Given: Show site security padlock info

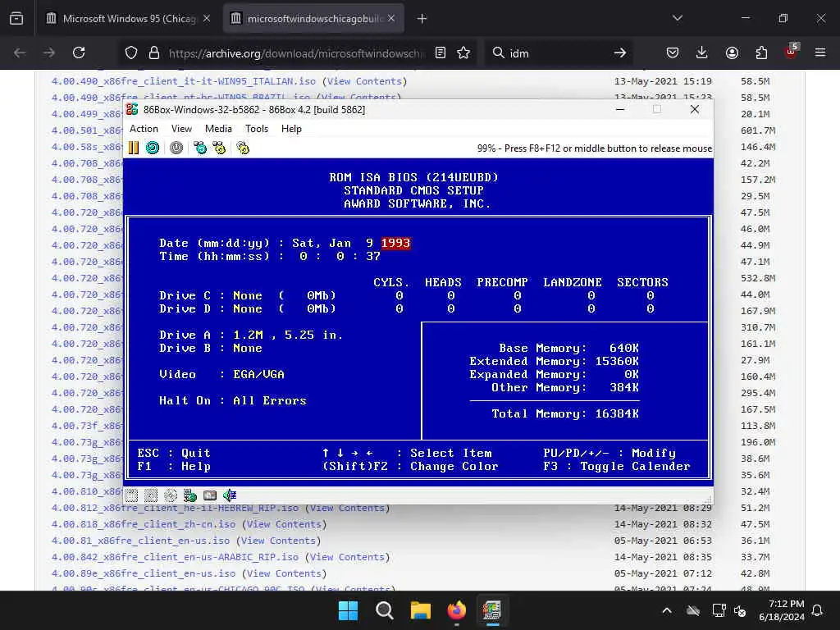Looking at the screenshot, I should click(154, 52).
